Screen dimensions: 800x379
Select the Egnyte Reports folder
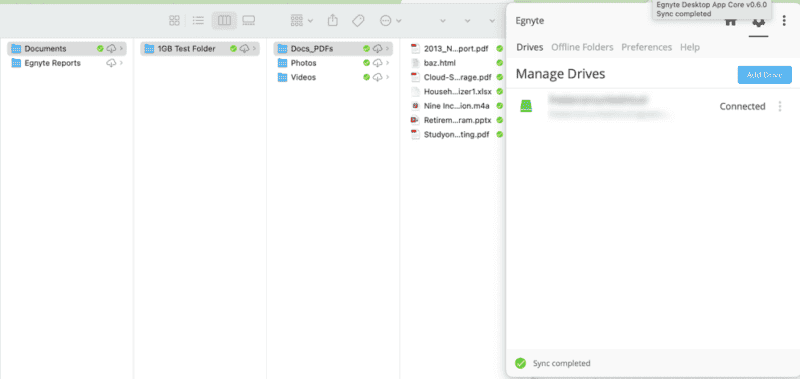[67, 63]
